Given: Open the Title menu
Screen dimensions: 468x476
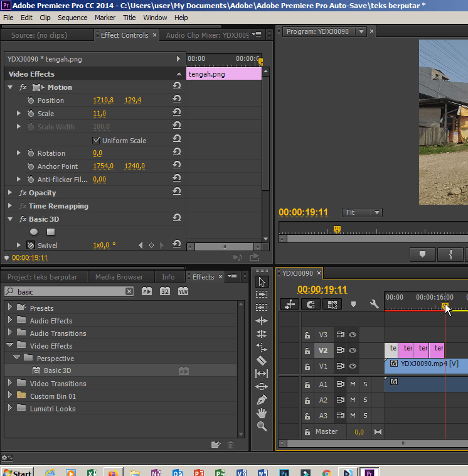Looking at the screenshot, I should (129, 18).
